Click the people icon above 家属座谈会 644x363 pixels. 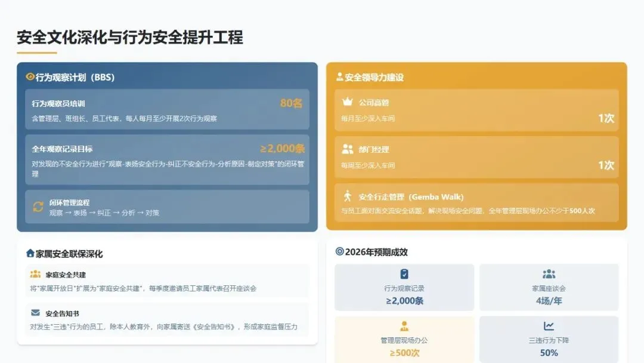pos(549,274)
